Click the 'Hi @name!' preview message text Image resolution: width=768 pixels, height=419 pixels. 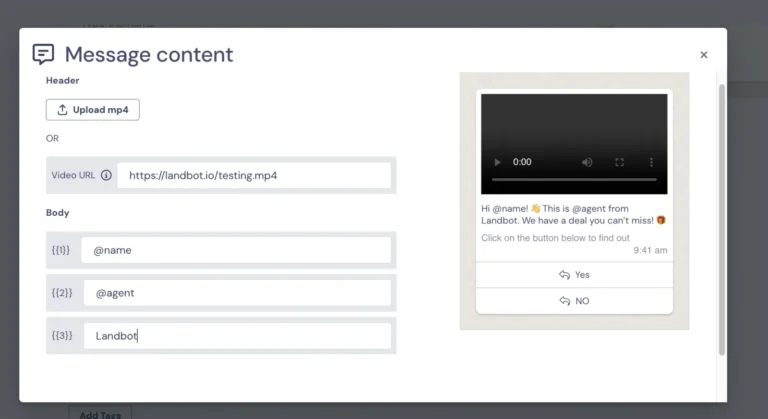click(574, 215)
